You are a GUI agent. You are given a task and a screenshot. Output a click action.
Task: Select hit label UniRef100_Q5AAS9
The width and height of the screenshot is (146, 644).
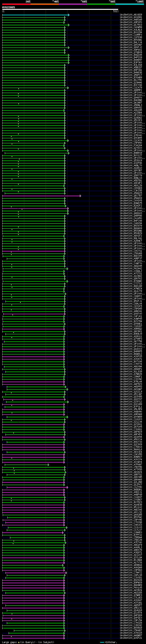131,198
